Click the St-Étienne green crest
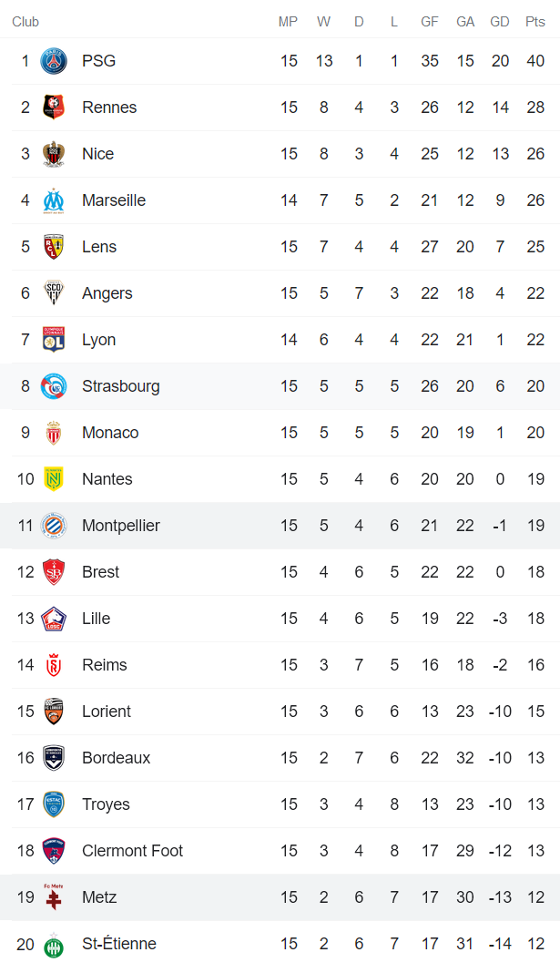The width and height of the screenshot is (560, 973). coord(54,944)
